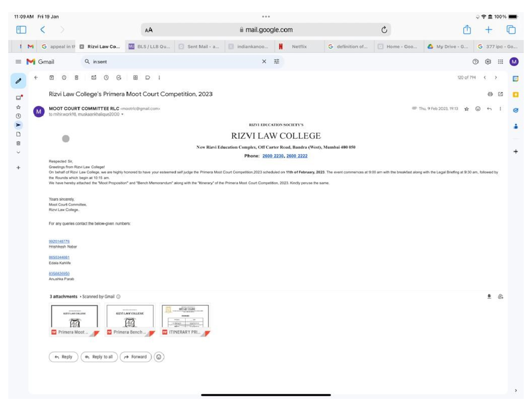Click the back arrow to sent list
The height and width of the screenshot is (411, 532).
pyautogui.click(x=36, y=78)
